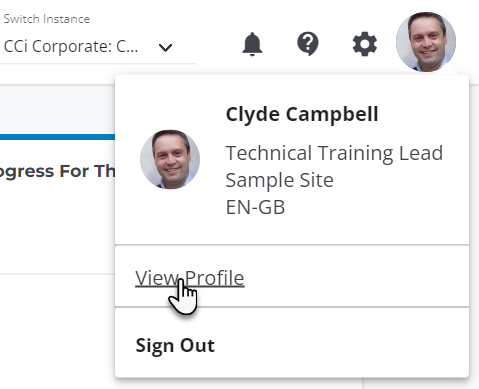
Task: Select the Technical Training Lead job title
Action: (x=334, y=153)
